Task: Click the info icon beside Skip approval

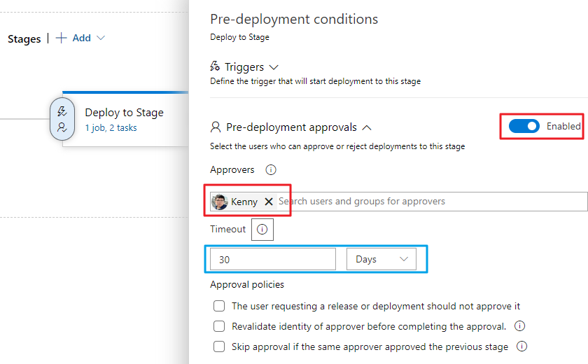Action: click(521, 346)
